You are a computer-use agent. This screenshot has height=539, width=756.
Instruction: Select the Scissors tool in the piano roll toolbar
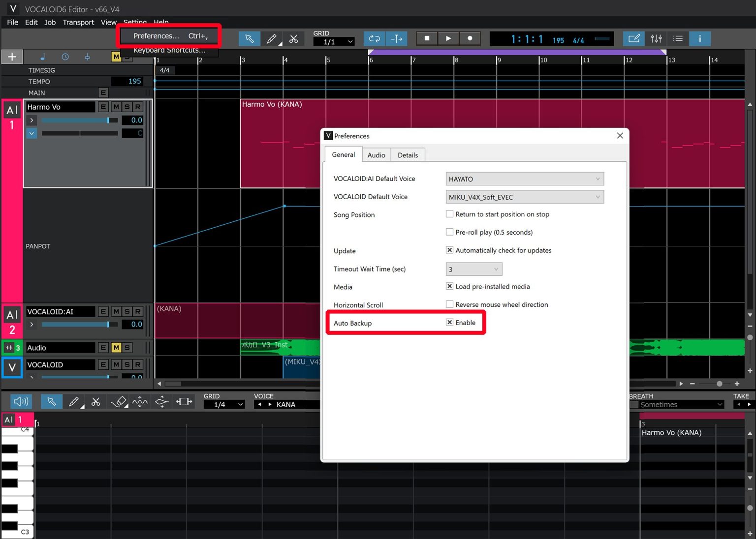click(96, 401)
